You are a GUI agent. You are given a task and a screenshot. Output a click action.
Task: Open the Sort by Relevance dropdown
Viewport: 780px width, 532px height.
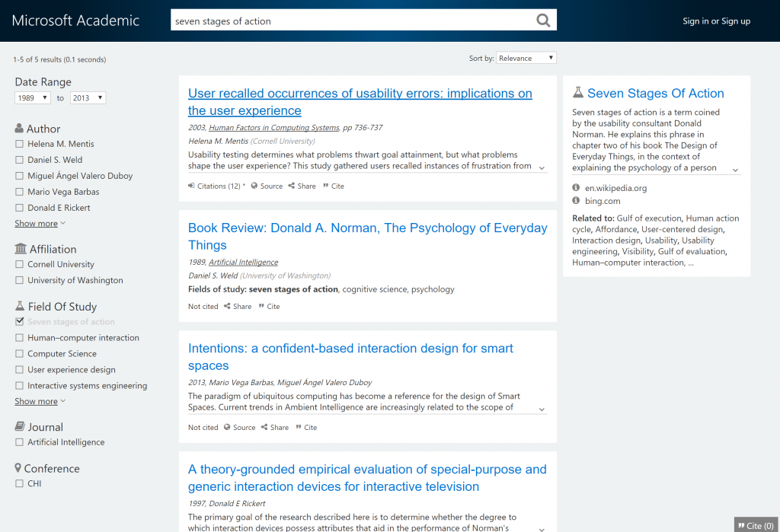click(526, 57)
